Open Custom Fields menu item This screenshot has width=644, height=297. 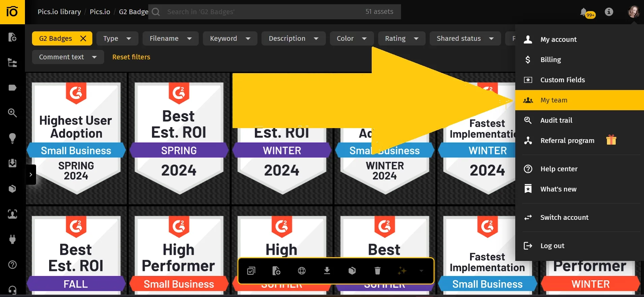pos(580,80)
